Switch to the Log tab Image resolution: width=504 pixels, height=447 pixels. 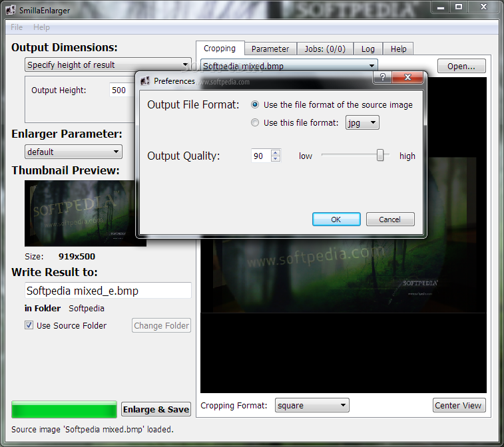coord(368,49)
